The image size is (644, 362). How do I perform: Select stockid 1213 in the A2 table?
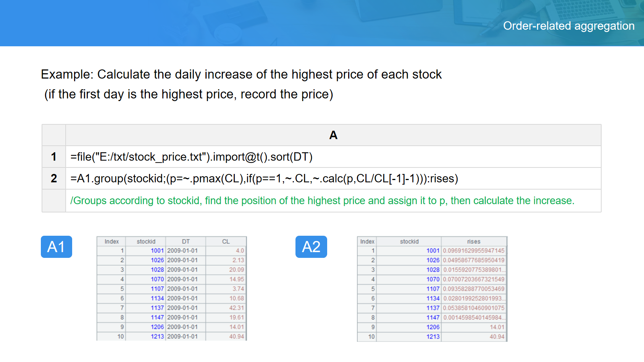pos(433,336)
